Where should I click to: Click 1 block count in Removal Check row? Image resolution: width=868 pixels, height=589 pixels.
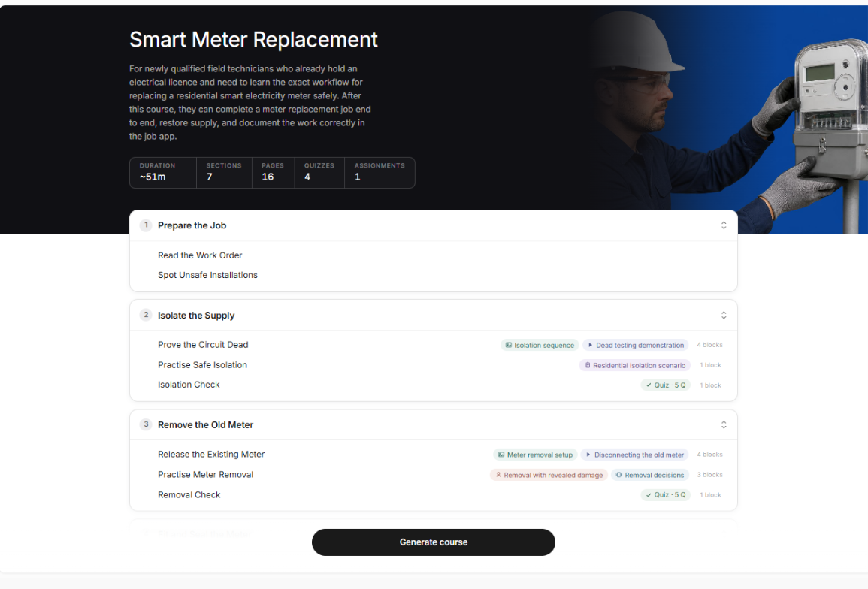coord(710,495)
